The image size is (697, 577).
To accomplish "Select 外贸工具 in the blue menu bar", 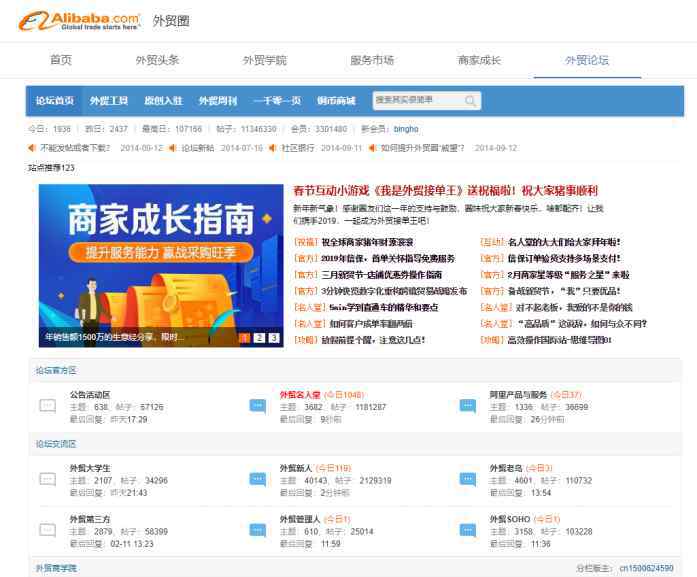I will click(109, 101).
